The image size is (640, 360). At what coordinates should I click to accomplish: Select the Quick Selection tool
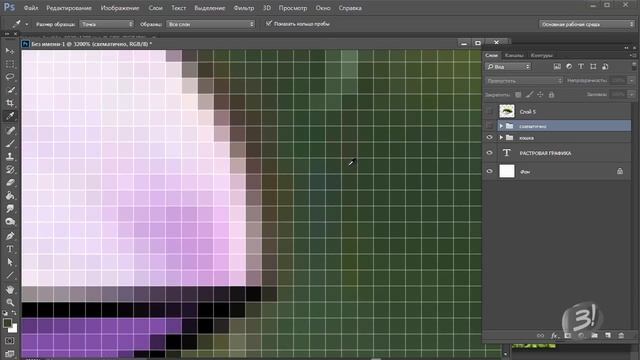[x=10, y=90]
